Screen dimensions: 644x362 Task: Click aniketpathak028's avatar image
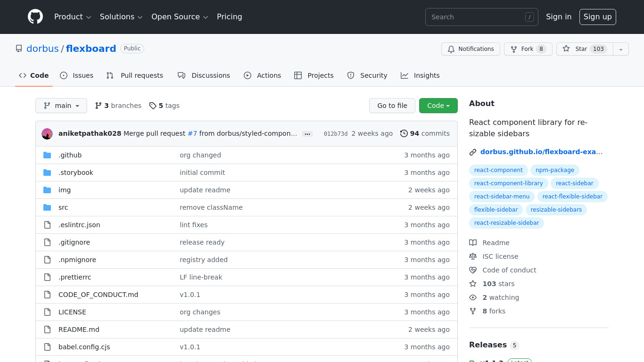tap(47, 134)
